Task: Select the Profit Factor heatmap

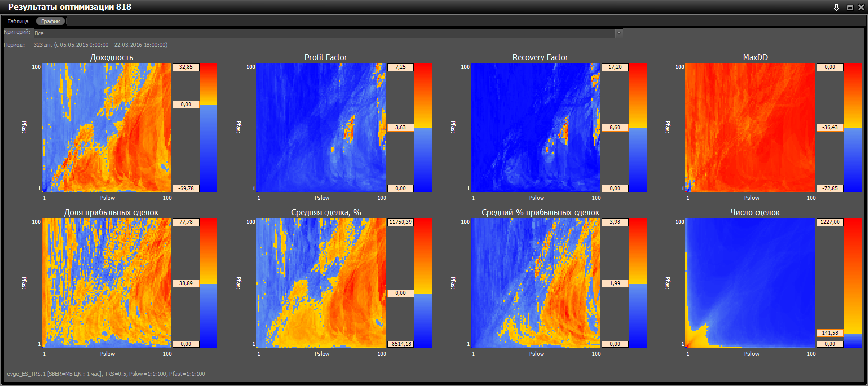Action: (x=321, y=127)
